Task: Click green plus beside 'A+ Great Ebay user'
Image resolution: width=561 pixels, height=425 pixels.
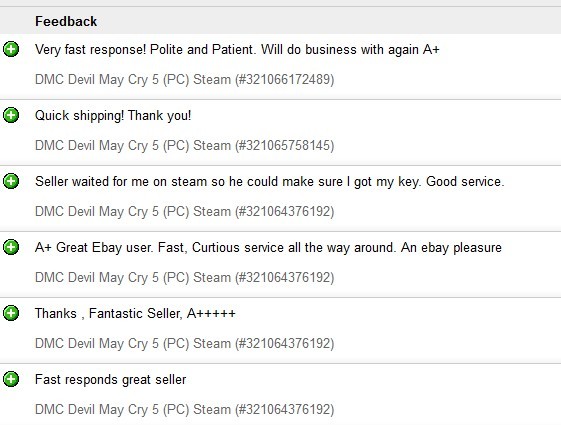Action: (x=11, y=247)
